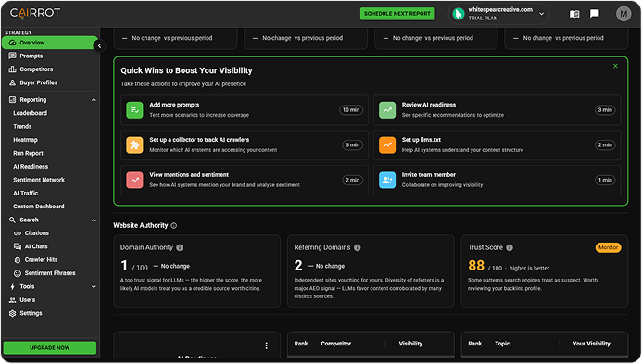Image resolution: width=642 pixels, height=364 pixels.
Task: Open Set up llms.txt card title
Action: (x=422, y=140)
